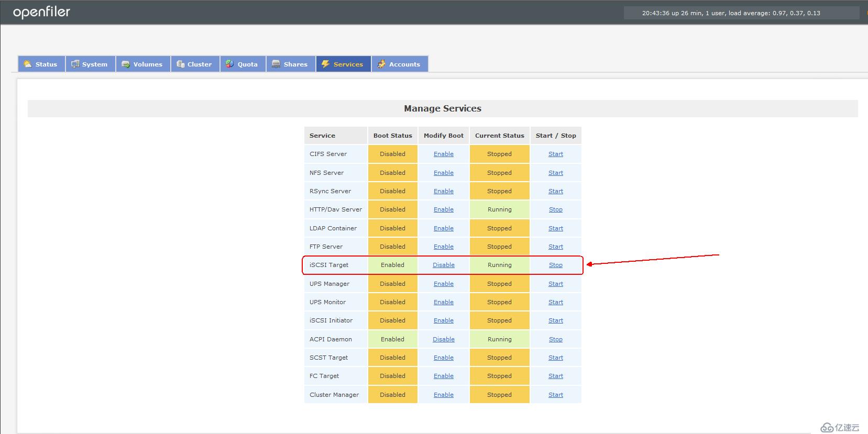Image resolution: width=868 pixels, height=434 pixels.
Task: Click the iSCSI Target service name
Action: (x=329, y=265)
